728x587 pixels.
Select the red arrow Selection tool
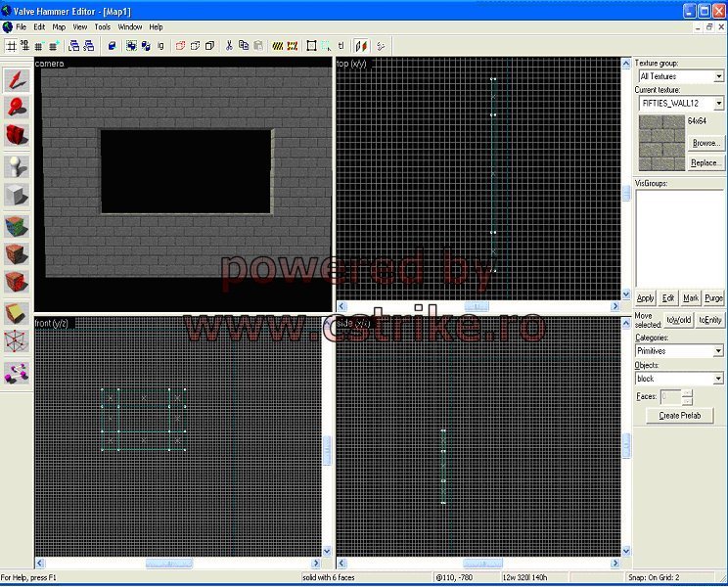point(17,81)
